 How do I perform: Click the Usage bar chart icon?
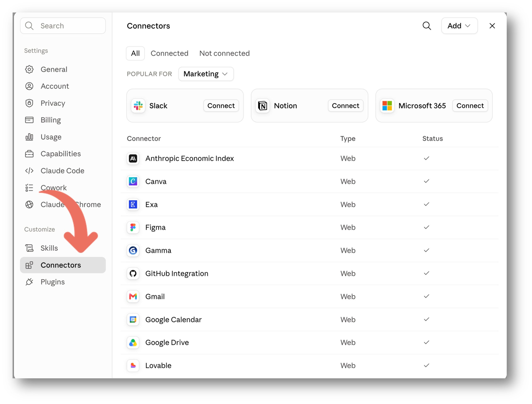pyautogui.click(x=29, y=137)
